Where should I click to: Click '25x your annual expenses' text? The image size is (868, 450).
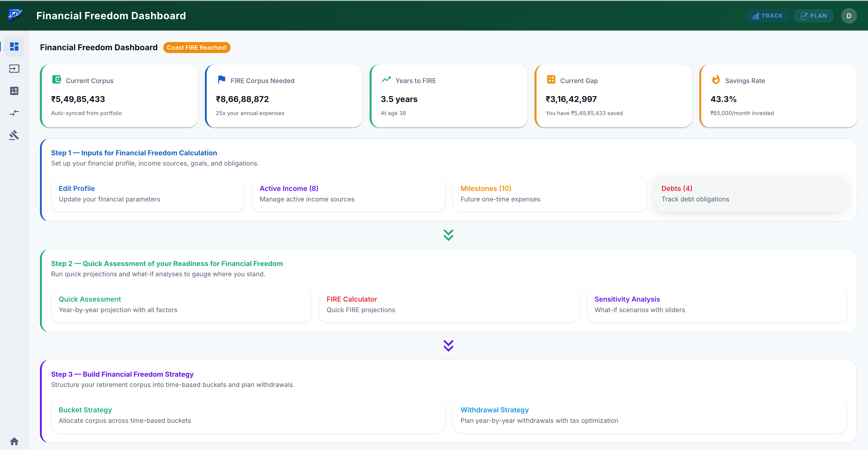(x=250, y=113)
